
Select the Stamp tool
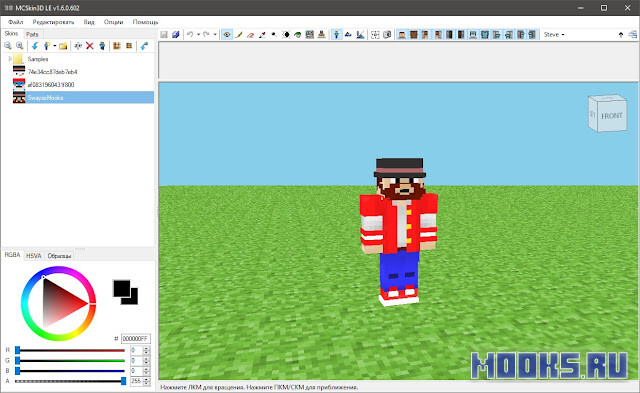click(x=322, y=35)
